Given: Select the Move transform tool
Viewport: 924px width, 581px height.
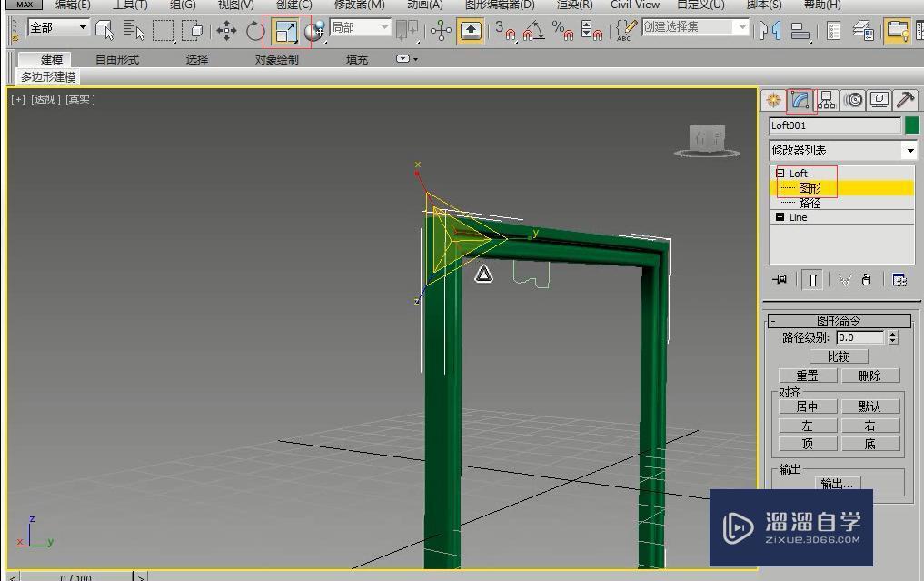Looking at the screenshot, I should 226,32.
